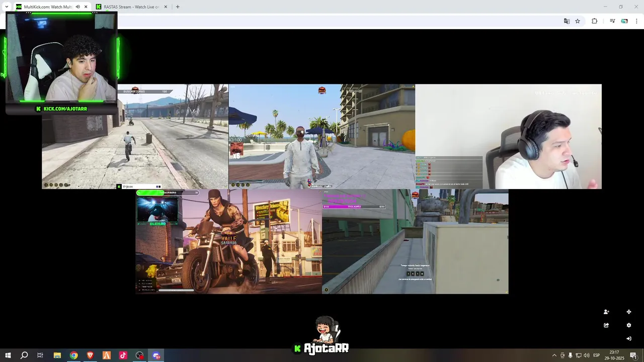The image size is (644, 362).
Task: Open the share layout icon
Action: coord(606,325)
